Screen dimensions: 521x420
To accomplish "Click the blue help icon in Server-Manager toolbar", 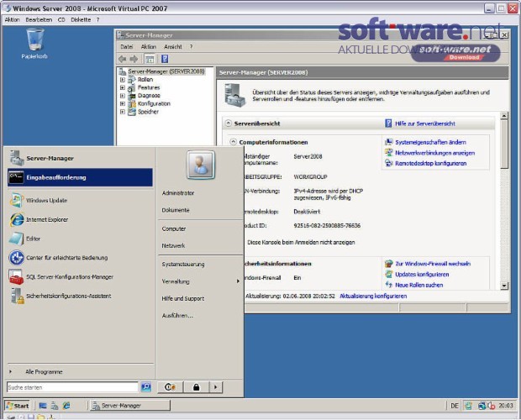I will pyautogui.click(x=165, y=59).
